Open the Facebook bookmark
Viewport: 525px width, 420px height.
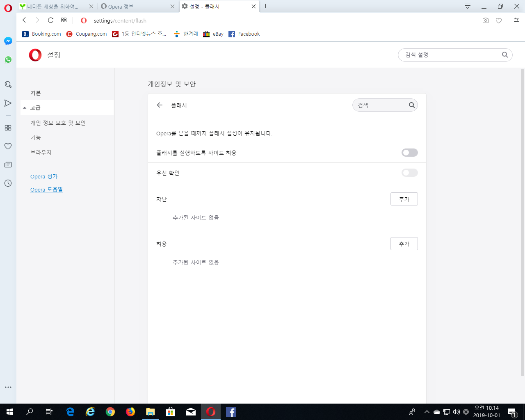click(x=244, y=34)
